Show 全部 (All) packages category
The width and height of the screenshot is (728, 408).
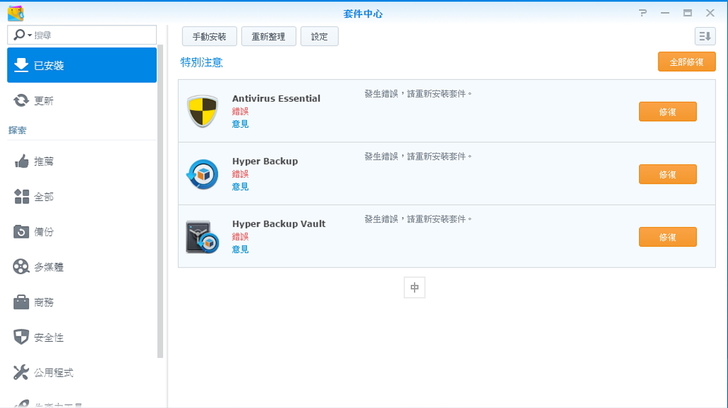tap(82, 197)
